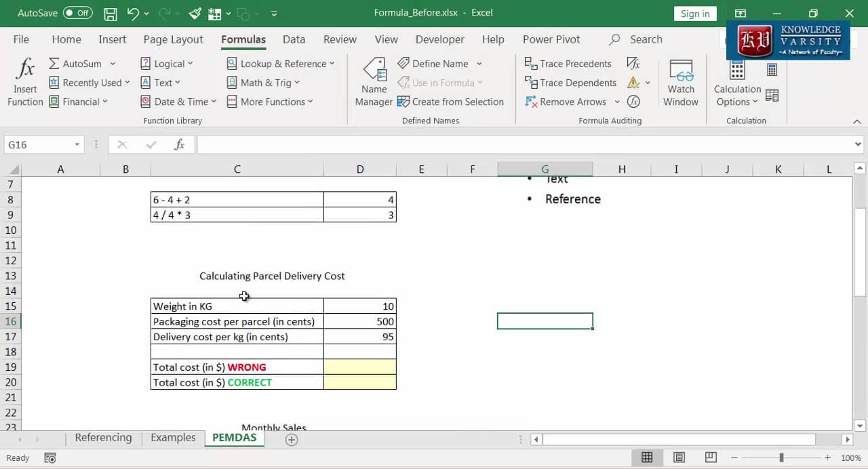Switch to Normal view in status bar
The width and height of the screenshot is (868, 469).
coord(647,458)
